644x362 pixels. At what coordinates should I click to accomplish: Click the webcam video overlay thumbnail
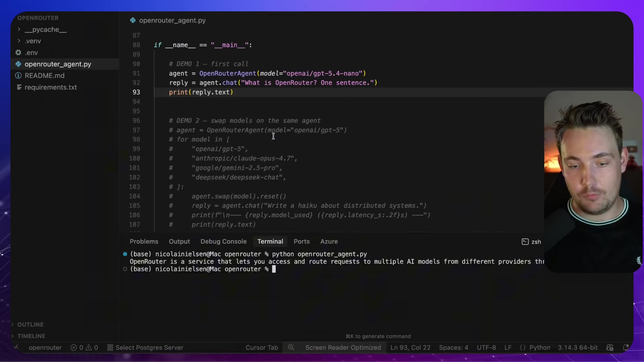tap(593, 181)
